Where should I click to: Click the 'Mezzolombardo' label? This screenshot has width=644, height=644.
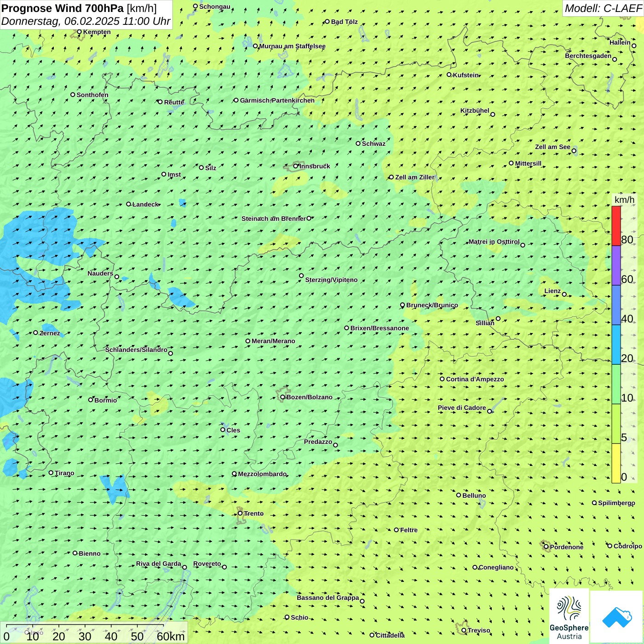(262, 474)
